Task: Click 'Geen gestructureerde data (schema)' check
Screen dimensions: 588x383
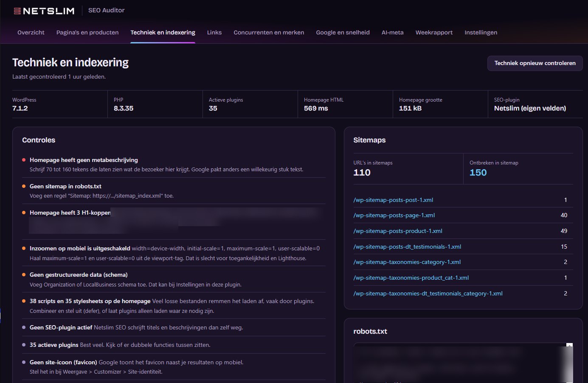Action: pos(79,275)
